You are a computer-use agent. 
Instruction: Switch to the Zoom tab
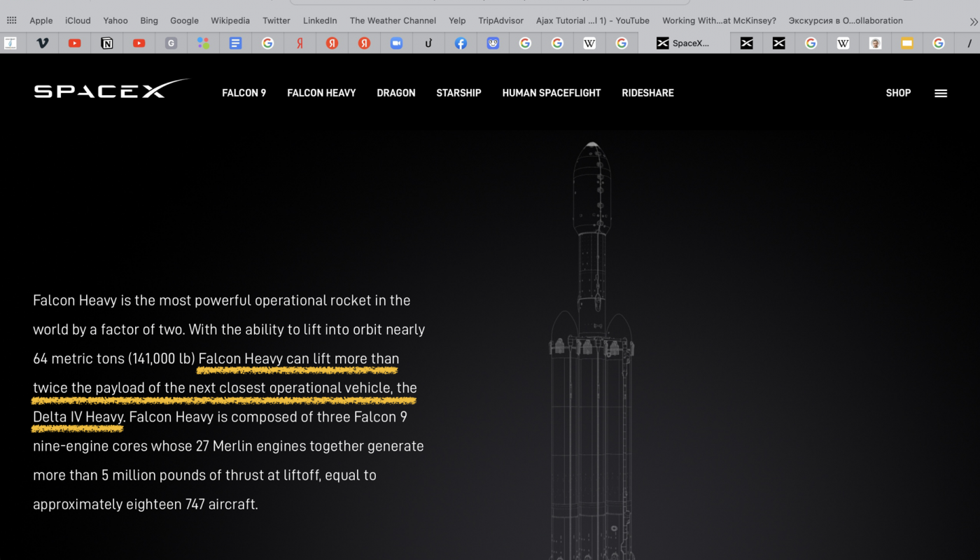point(396,43)
